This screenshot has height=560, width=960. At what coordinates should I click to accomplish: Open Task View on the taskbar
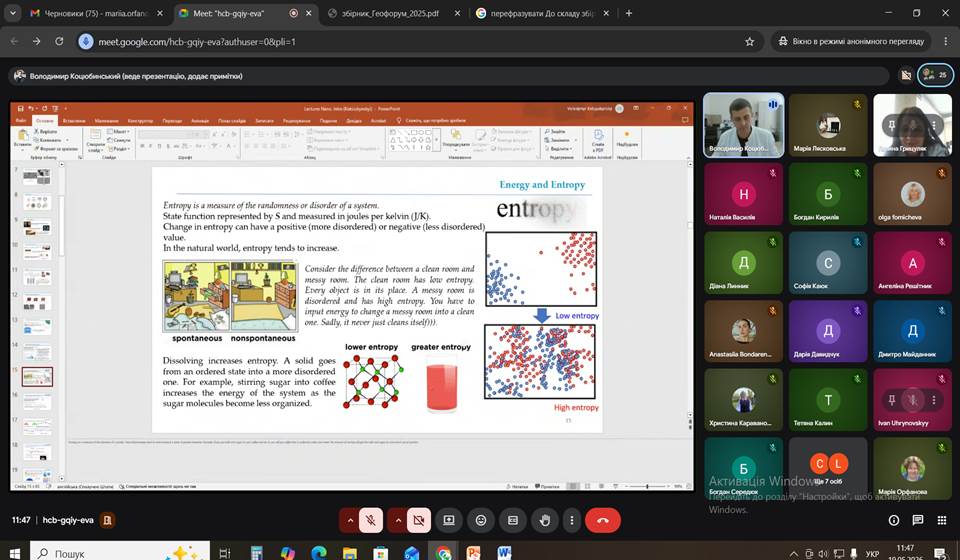click(x=225, y=553)
